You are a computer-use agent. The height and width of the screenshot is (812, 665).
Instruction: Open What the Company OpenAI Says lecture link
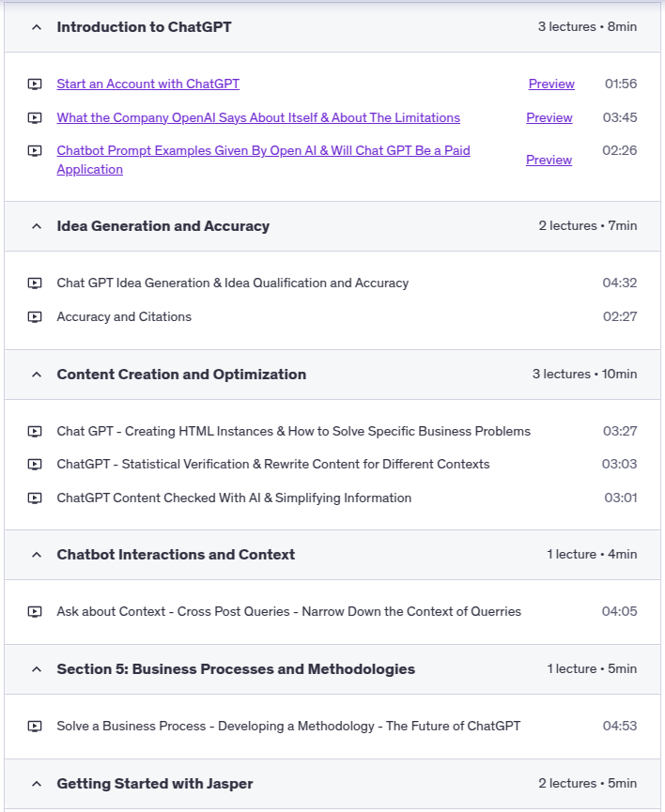tap(258, 118)
